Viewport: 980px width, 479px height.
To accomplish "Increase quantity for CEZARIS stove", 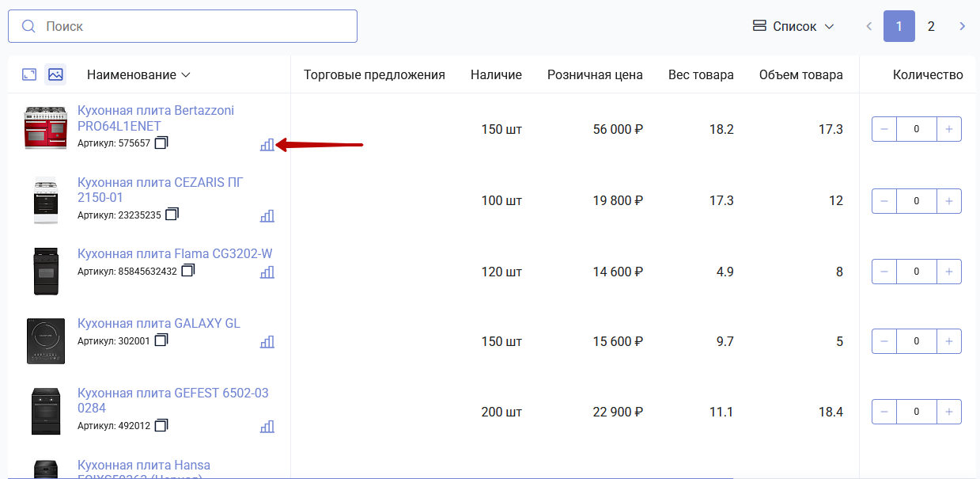I will point(949,201).
